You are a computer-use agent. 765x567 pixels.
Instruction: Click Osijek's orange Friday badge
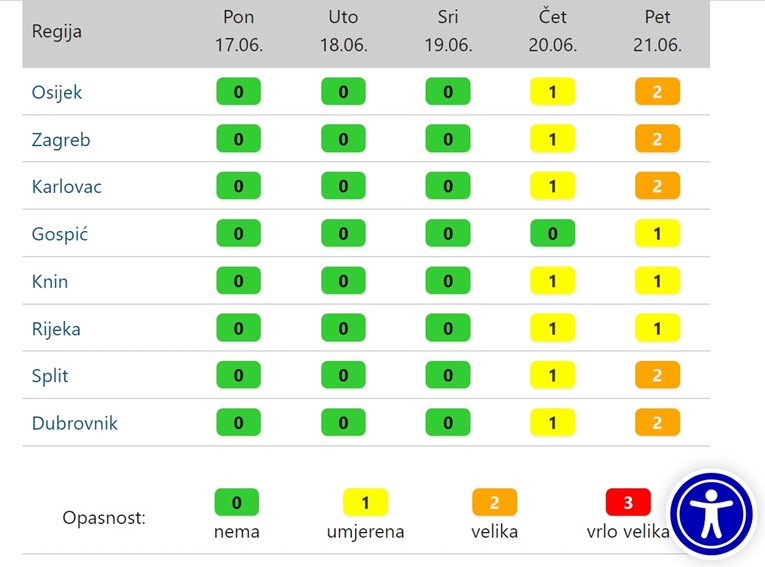point(657,92)
